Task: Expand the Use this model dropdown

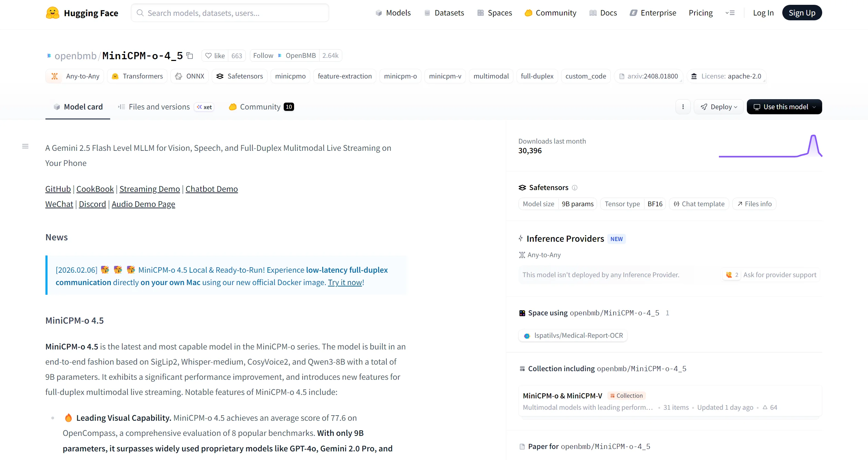Action: (784, 107)
